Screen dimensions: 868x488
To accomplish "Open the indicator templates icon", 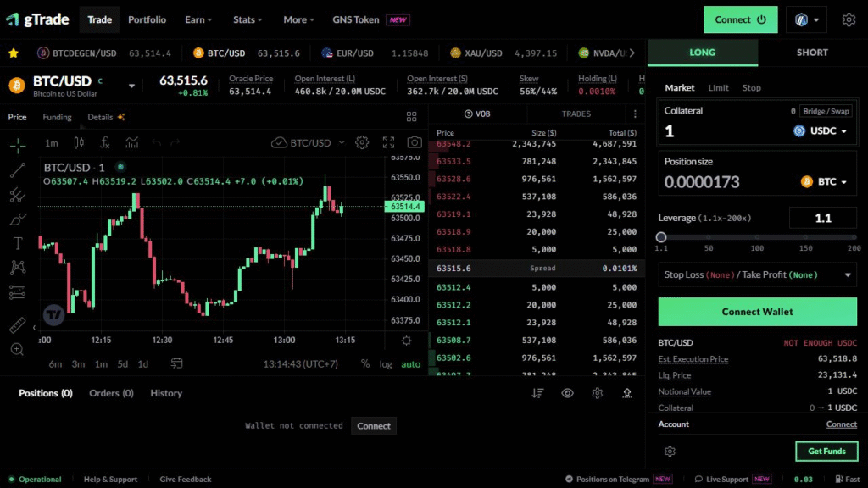I will (131, 142).
